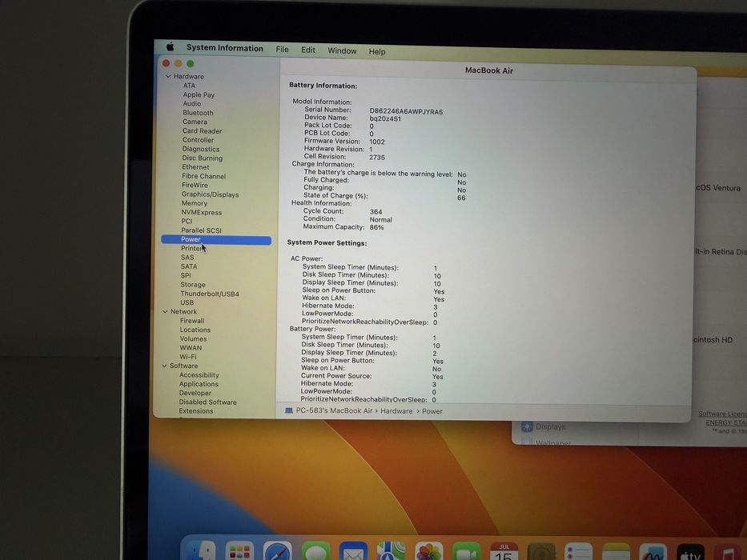
Task: Select Accessibility under Software
Action: (x=199, y=374)
